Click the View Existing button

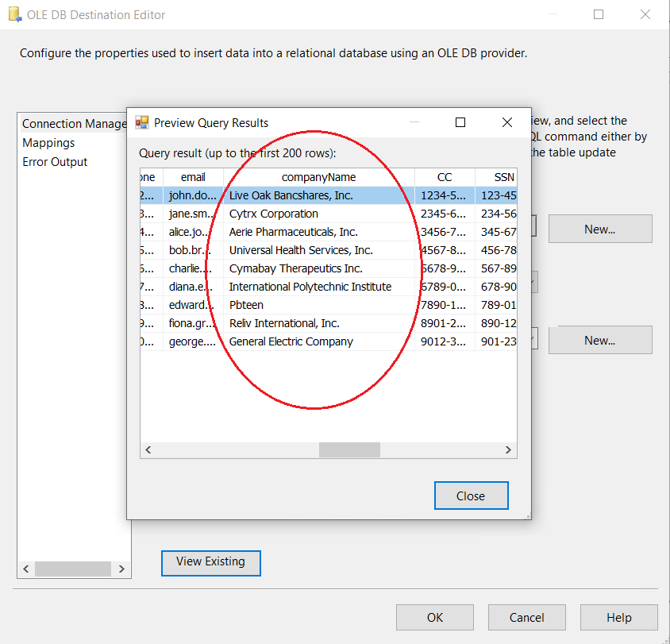click(210, 562)
